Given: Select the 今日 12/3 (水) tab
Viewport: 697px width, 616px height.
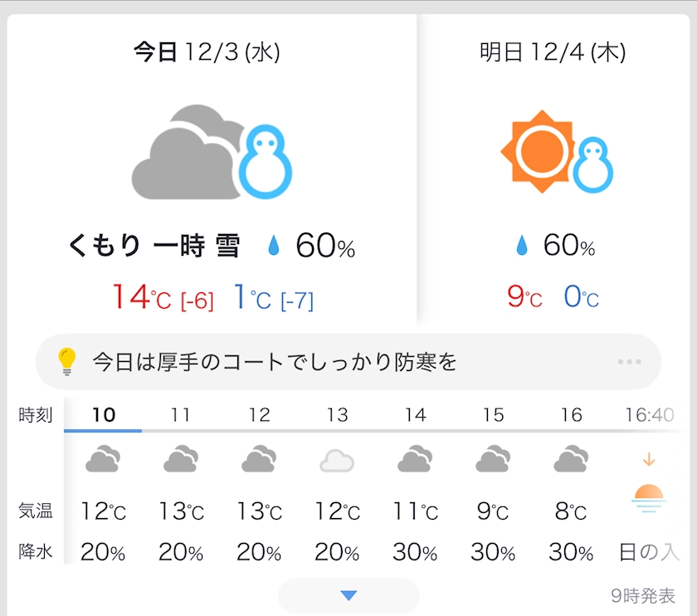Looking at the screenshot, I should pyautogui.click(x=207, y=53).
